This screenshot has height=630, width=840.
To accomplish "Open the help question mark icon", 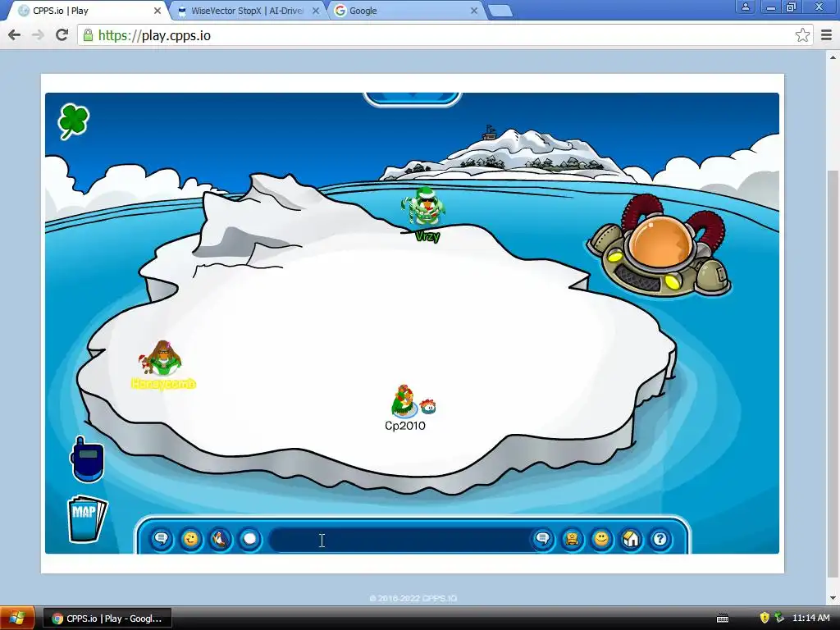I will point(660,538).
